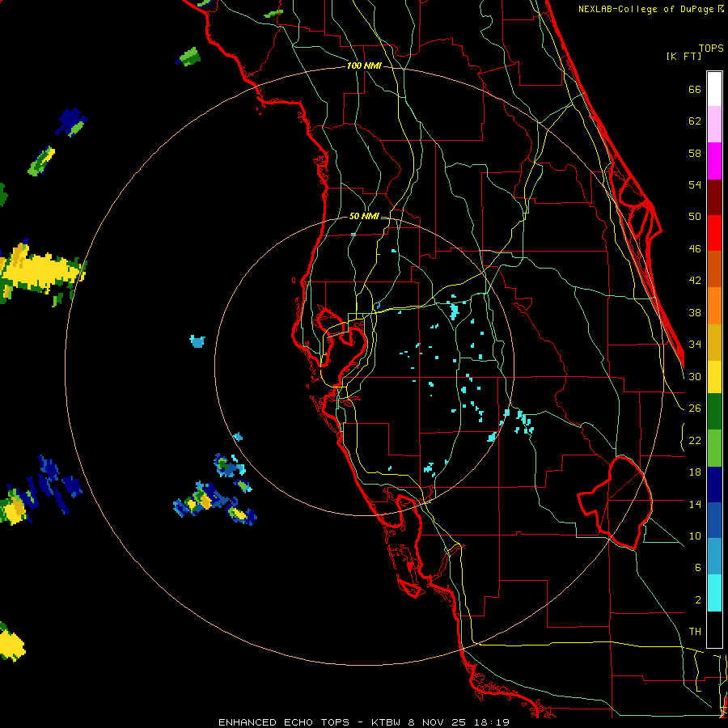728x728 pixels.
Task: Click the 58 value on the scale
Action: click(x=695, y=153)
